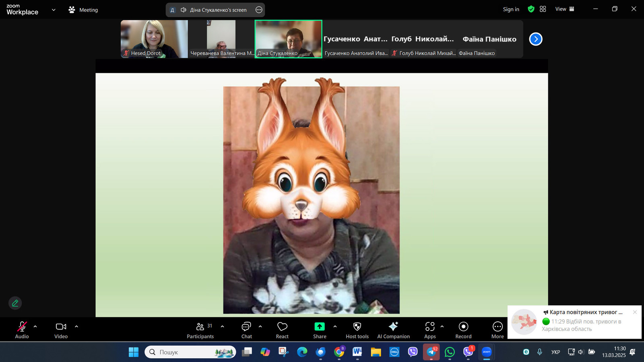
Task: Open Microsoft Word from the taskbar
Action: pos(357,352)
